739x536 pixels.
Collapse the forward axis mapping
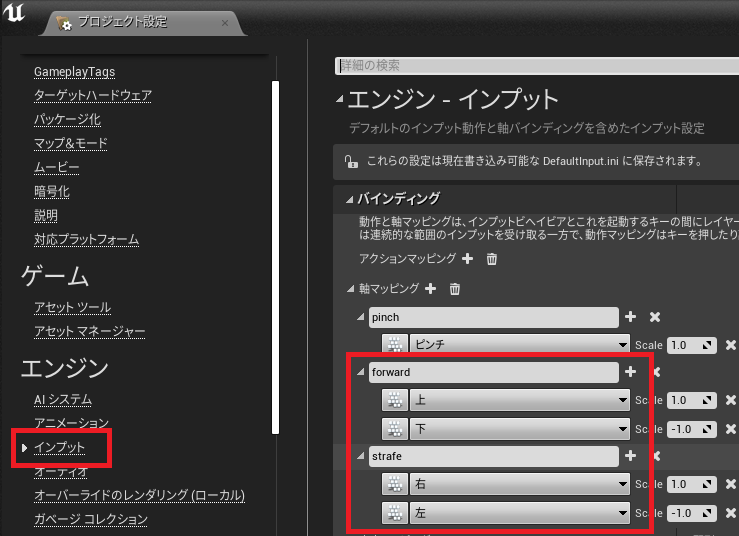(361, 372)
